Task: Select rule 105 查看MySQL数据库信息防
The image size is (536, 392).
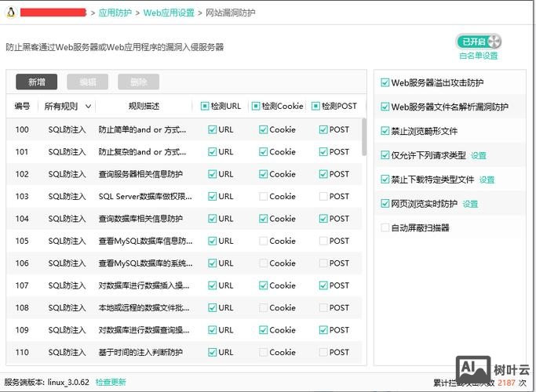Action: 145,241
